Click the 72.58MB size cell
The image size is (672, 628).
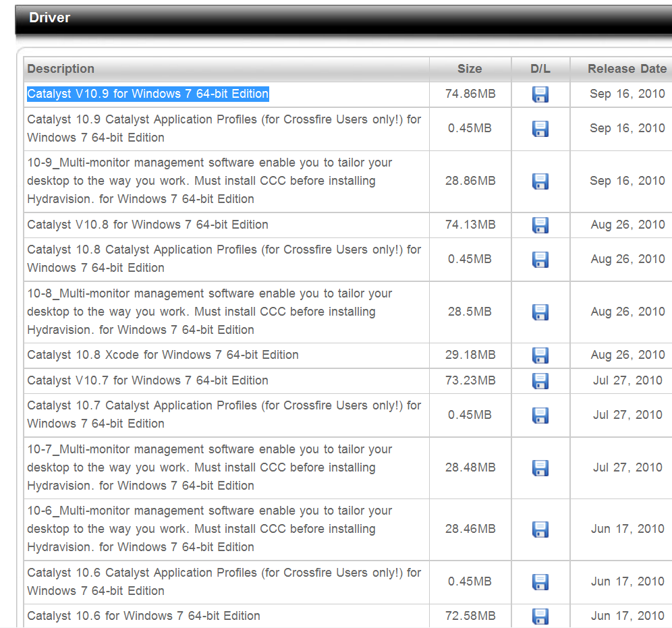tap(470, 616)
